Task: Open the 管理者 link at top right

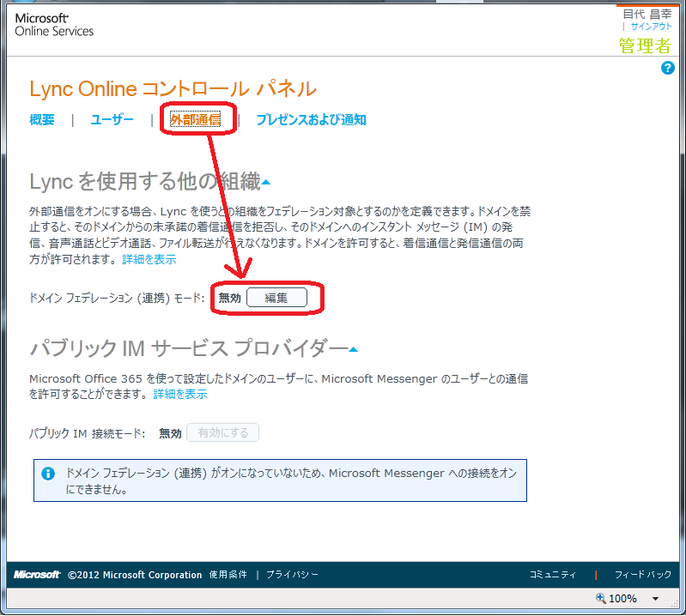Action: pyautogui.click(x=645, y=45)
